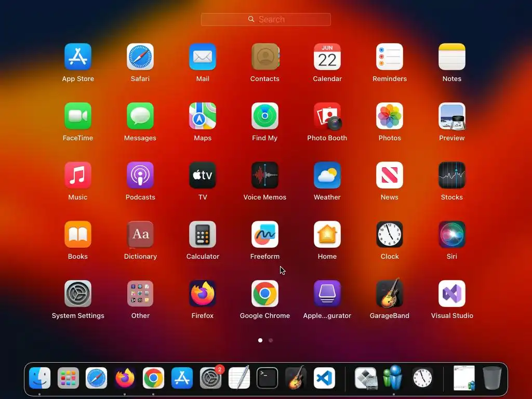Viewport: 532px width, 399px height.
Task: Open the Freeform app
Action: [x=265, y=234]
